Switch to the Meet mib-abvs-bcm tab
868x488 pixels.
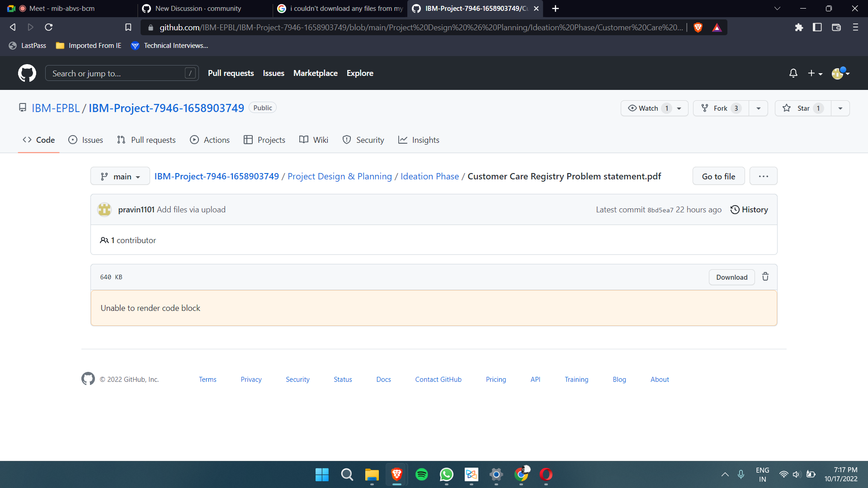[x=68, y=9]
